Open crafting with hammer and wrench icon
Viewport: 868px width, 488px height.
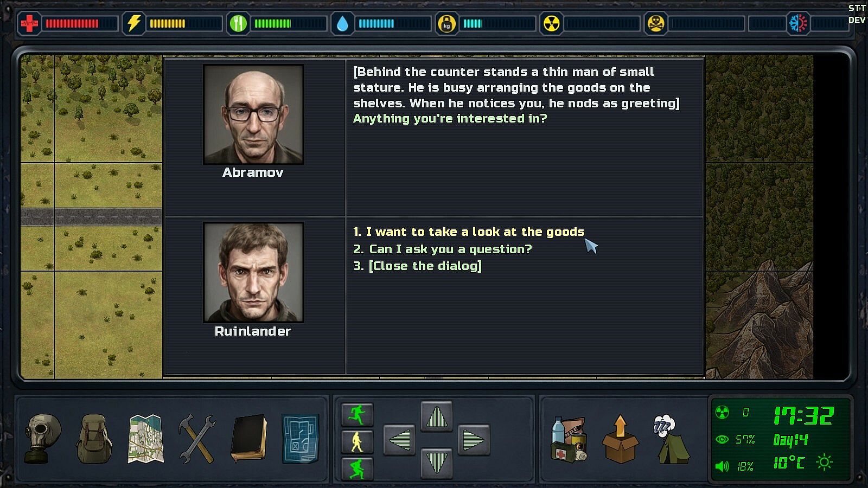pos(196,439)
